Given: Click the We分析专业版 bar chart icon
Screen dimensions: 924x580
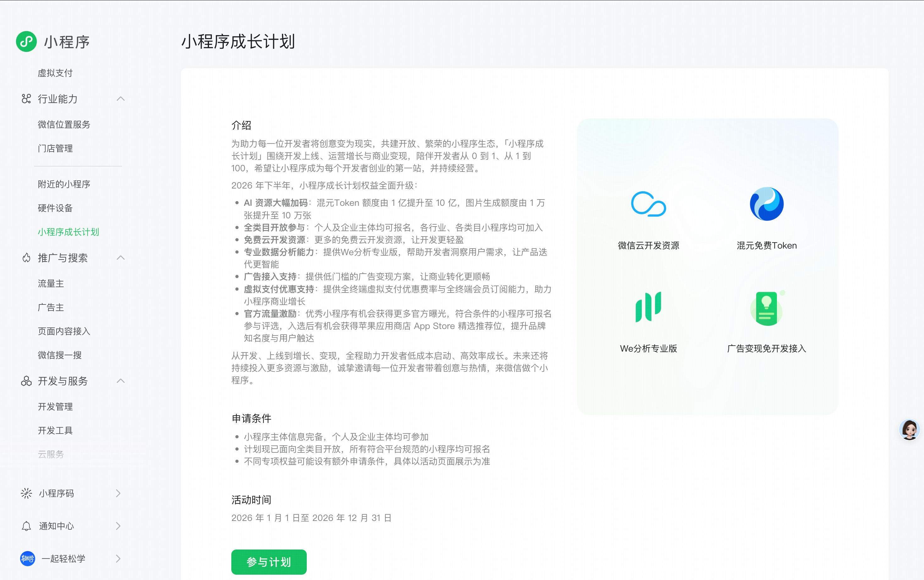Looking at the screenshot, I should pyautogui.click(x=648, y=307).
